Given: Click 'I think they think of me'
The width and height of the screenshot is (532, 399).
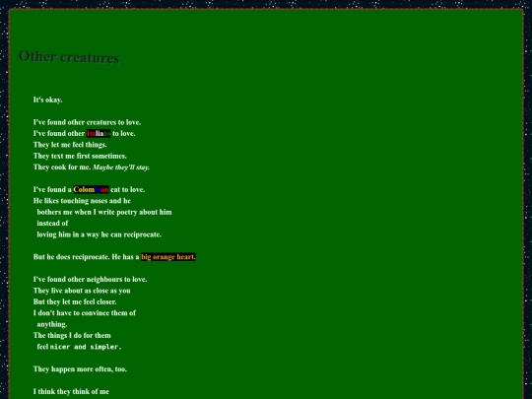Looking at the screenshot, I should [71, 391].
